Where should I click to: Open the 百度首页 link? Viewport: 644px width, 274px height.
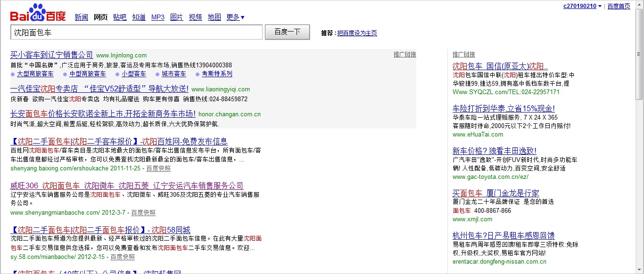pos(619,6)
